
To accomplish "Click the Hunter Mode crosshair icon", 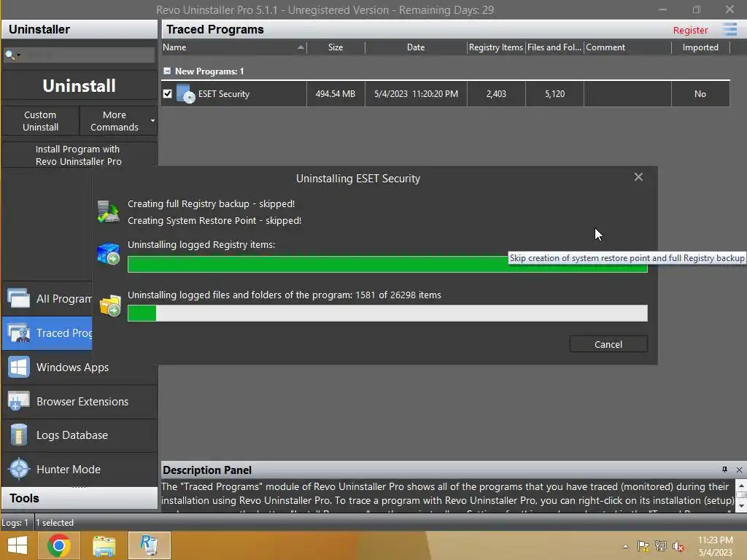I will [x=19, y=469].
